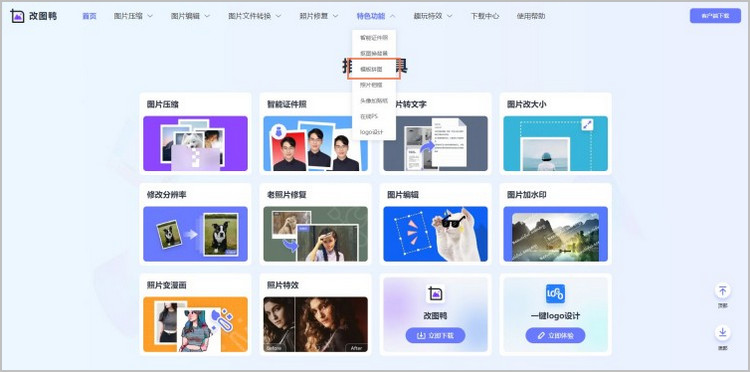The height and width of the screenshot is (372, 750).
Task: Click the resize arrows icon in 图片改大小
Action: point(587,124)
